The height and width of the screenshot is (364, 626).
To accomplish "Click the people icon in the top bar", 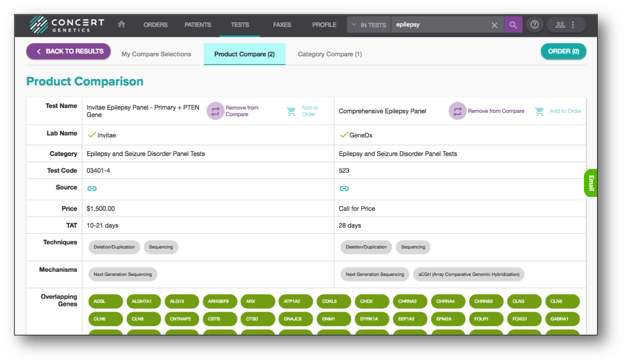I will pyautogui.click(x=560, y=25).
